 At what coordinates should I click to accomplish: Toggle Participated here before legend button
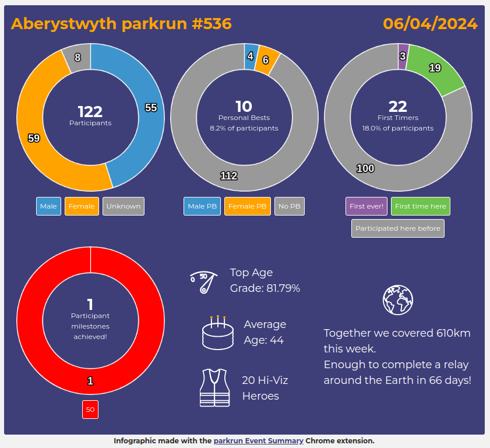pos(398,228)
